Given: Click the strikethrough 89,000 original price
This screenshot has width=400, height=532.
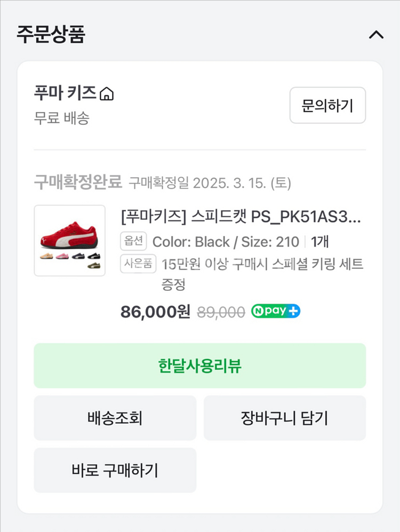Looking at the screenshot, I should [221, 312].
